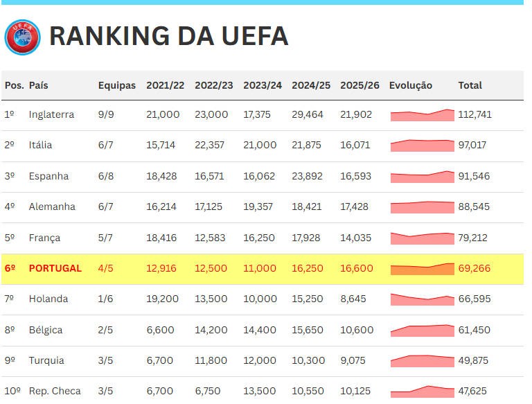Screen dimensions: 532x404
Task: Click the Turquia country name
Action: coord(46,360)
